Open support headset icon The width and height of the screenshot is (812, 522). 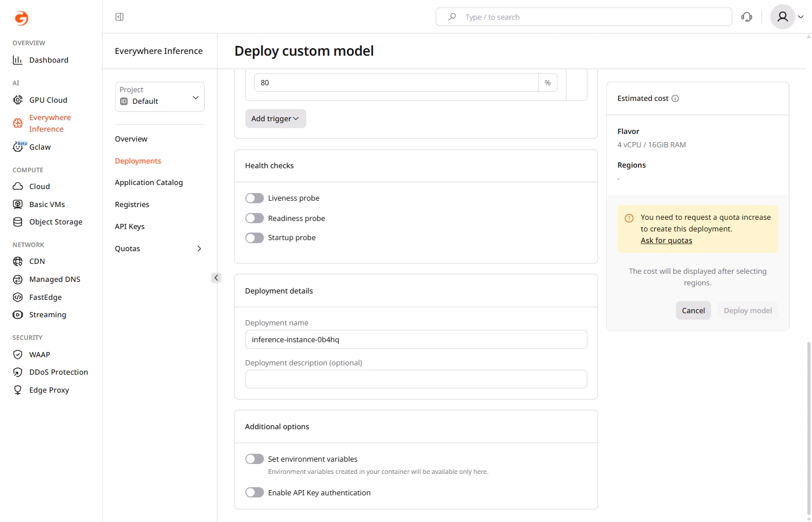tap(747, 17)
